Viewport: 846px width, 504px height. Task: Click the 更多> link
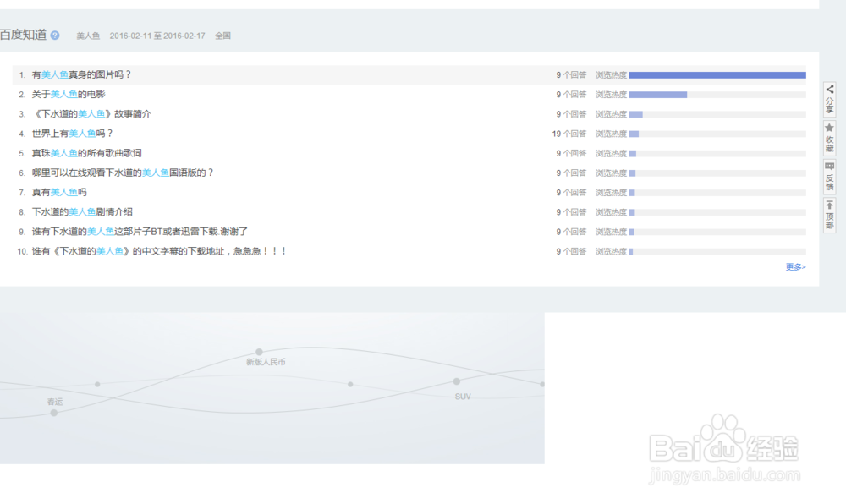point(795,267)
